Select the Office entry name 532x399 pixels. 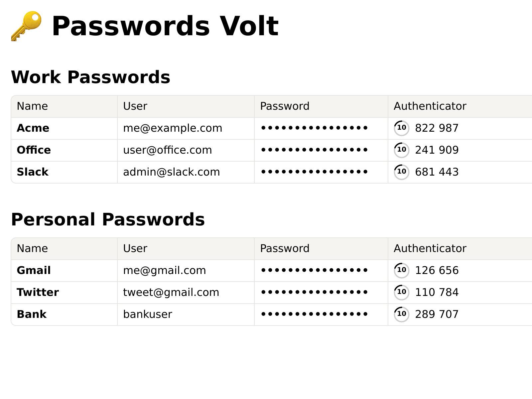coord(34,150)
